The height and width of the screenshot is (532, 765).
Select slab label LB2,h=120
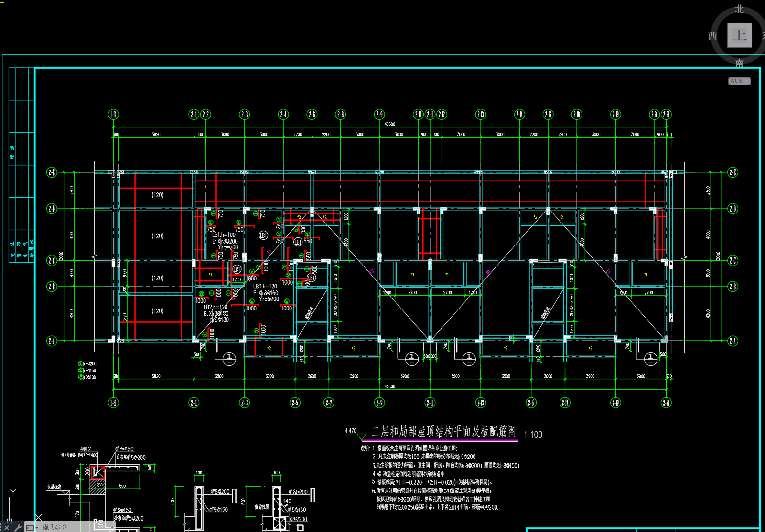pyautogui.click(x=215, y=307)
